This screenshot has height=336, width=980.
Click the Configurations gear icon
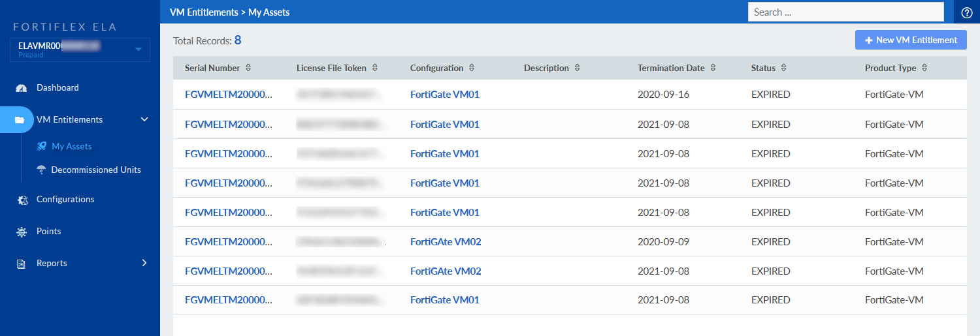(22, 200)
